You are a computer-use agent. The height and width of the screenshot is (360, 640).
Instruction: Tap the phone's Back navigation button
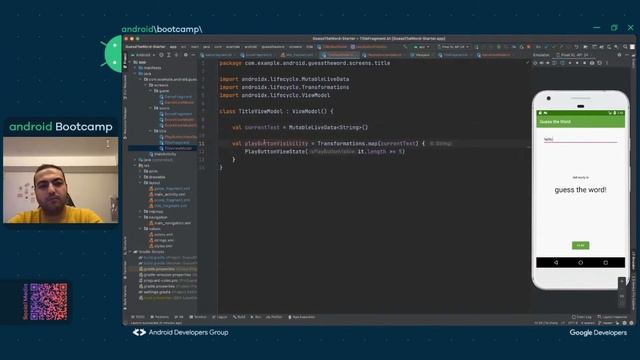tap(556, 262)
